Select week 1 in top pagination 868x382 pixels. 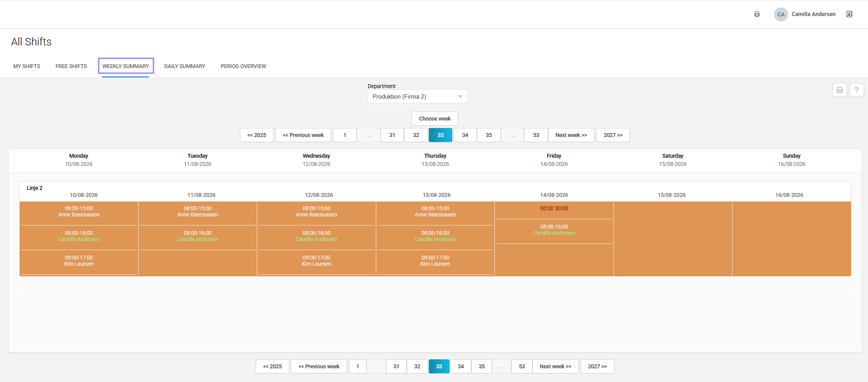[345, 135]
